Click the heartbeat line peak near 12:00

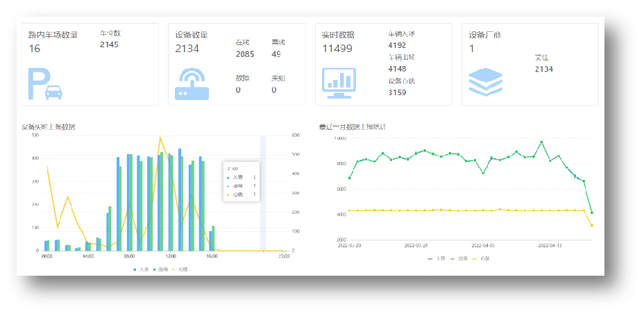[160, 138]
